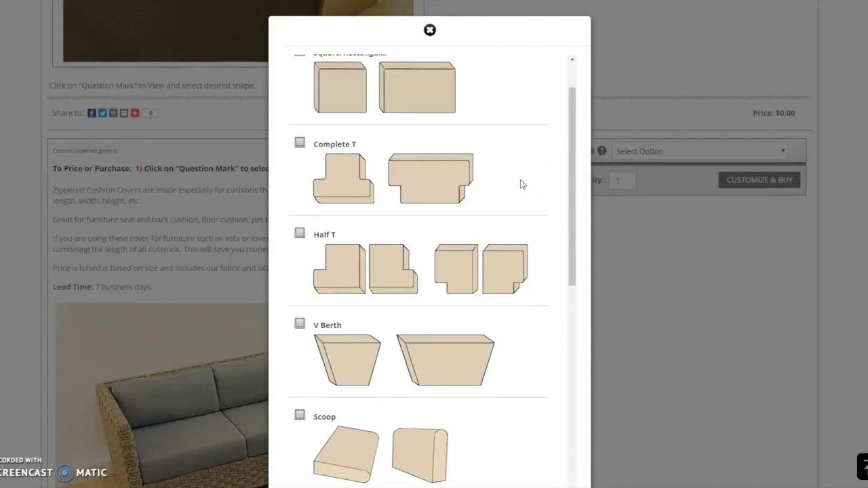Check the Scoop shape checkbox

pos(300,415)
